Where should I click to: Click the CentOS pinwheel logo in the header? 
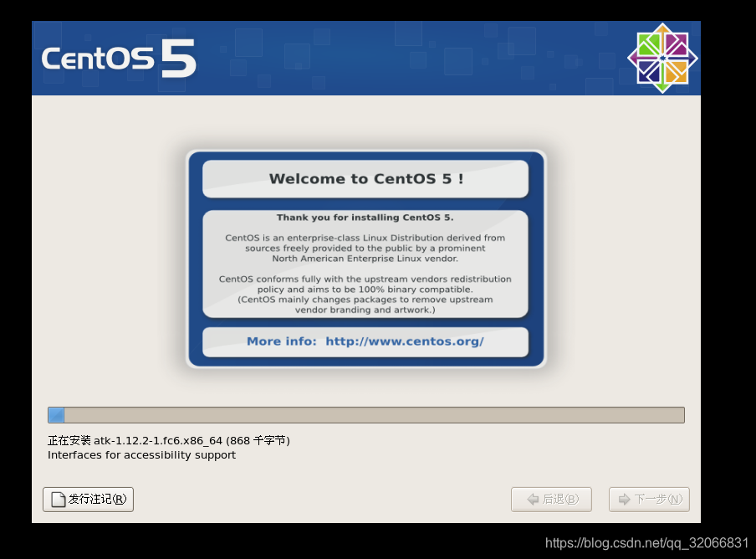662,58
